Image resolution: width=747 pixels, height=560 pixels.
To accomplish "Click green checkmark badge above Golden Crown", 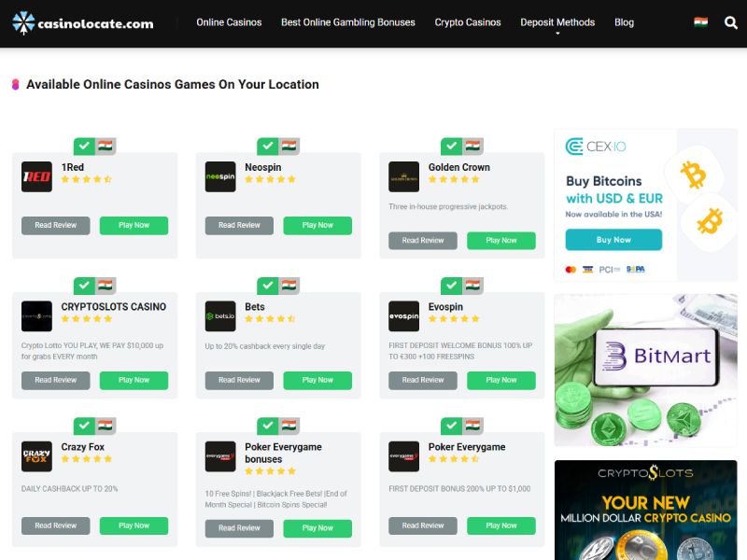I will (x=451, y=147).
